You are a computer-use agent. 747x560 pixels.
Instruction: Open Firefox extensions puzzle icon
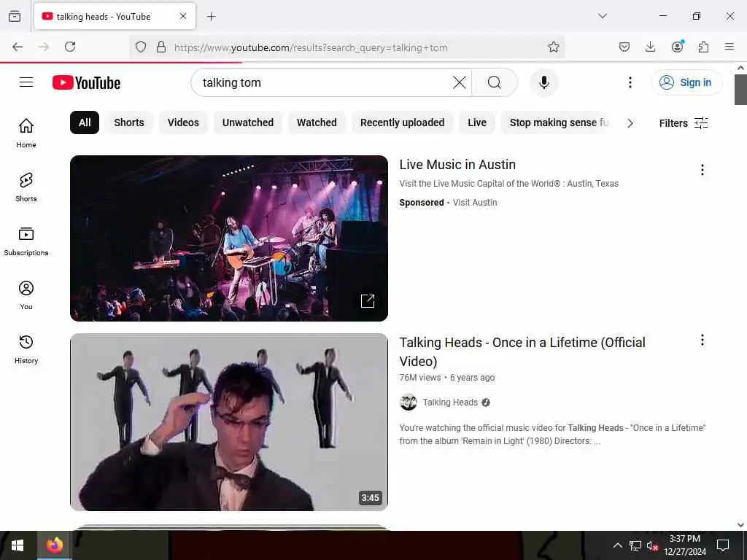[703, 47]
